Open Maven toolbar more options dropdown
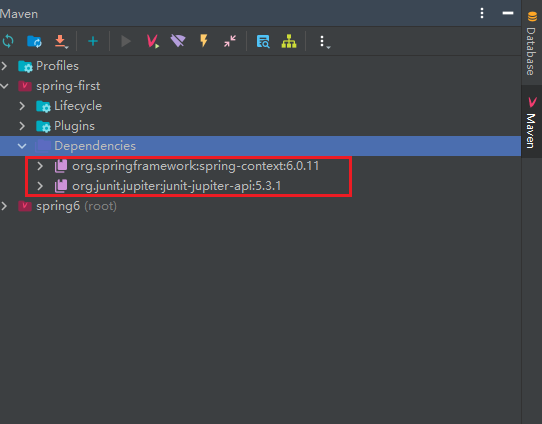The height and width of the screenshot is (424, 542). pyautogui.click(x=323, y=42)
